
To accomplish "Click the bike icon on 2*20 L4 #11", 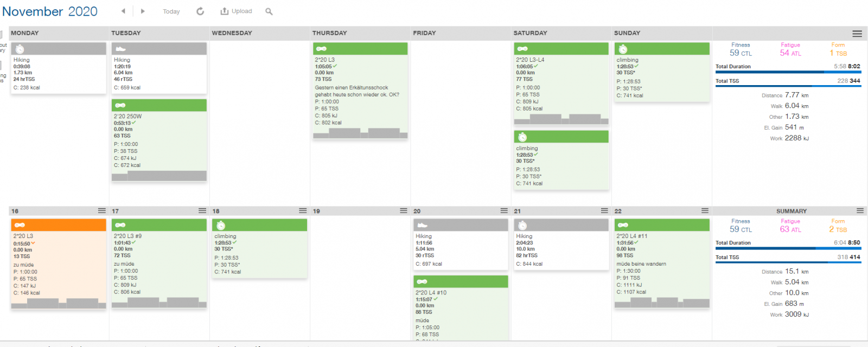I will (623, 225).
